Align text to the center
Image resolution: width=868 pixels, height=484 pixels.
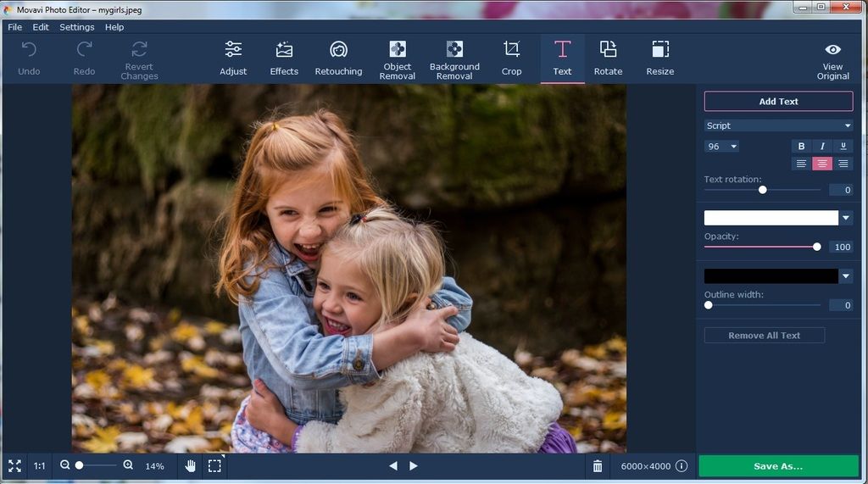pos(822,164)
